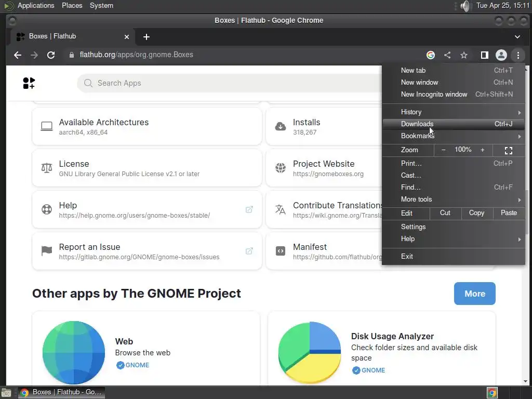The height and width of the screenshot is (399, 532).
Task: Click the Chrome icon in bottom panel tray
Action: tap(492, 393)
